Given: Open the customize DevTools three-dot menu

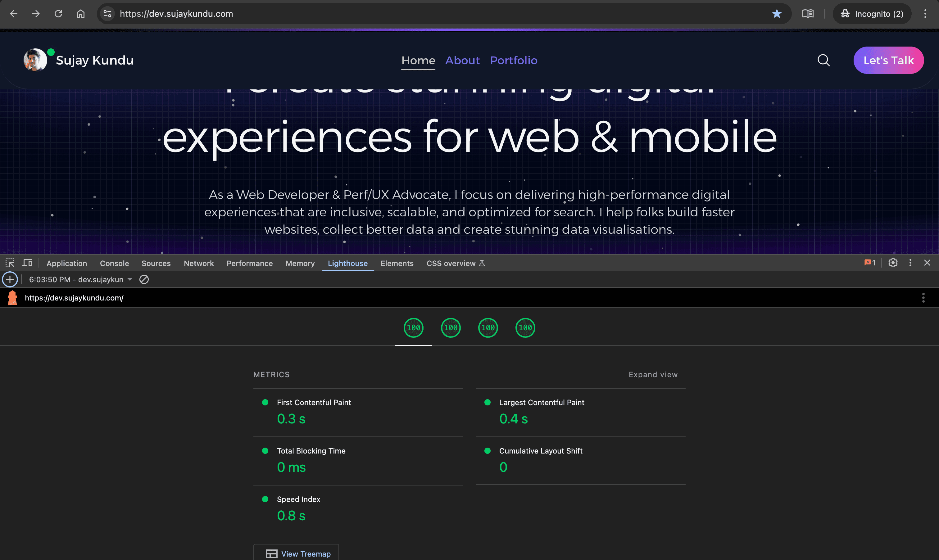Looking at the screenshot, I should coord(910,263).
